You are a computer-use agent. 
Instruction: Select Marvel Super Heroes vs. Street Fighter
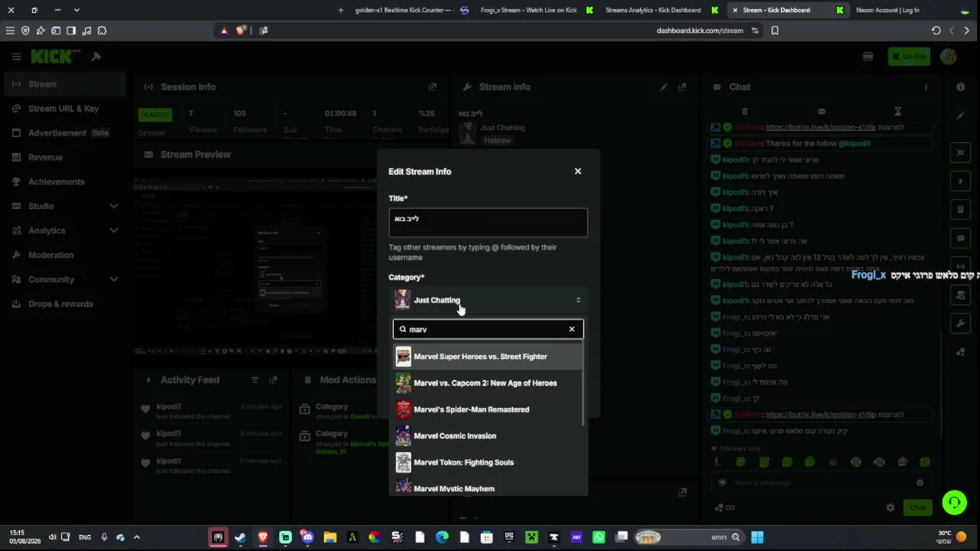tap(488, 357)
